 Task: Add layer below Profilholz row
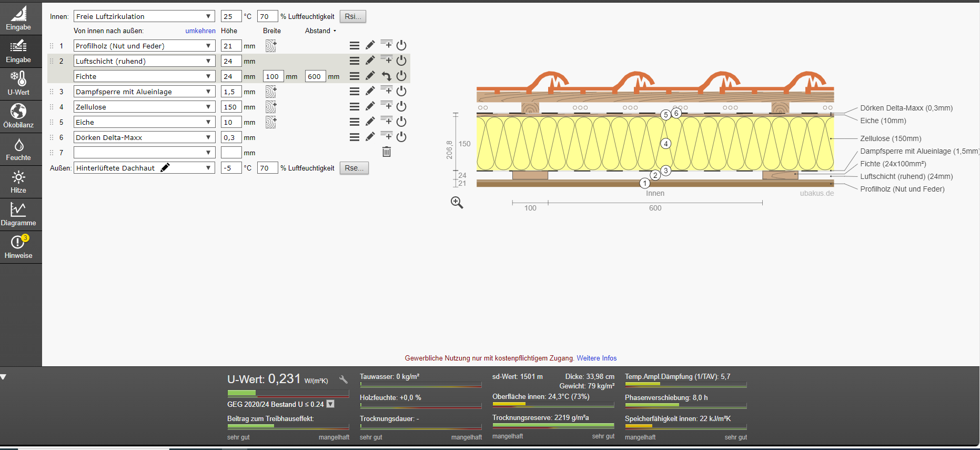point(387,45)
